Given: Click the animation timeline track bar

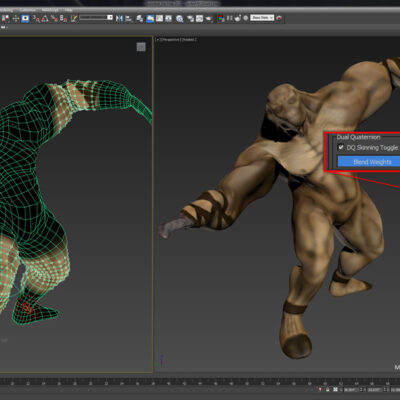Looking at the screenshot, I should pos(200,382).
